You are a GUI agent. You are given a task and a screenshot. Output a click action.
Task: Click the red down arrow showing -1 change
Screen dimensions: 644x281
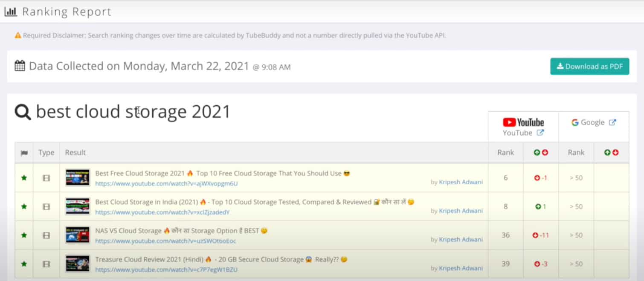click(x=537, y=178)
